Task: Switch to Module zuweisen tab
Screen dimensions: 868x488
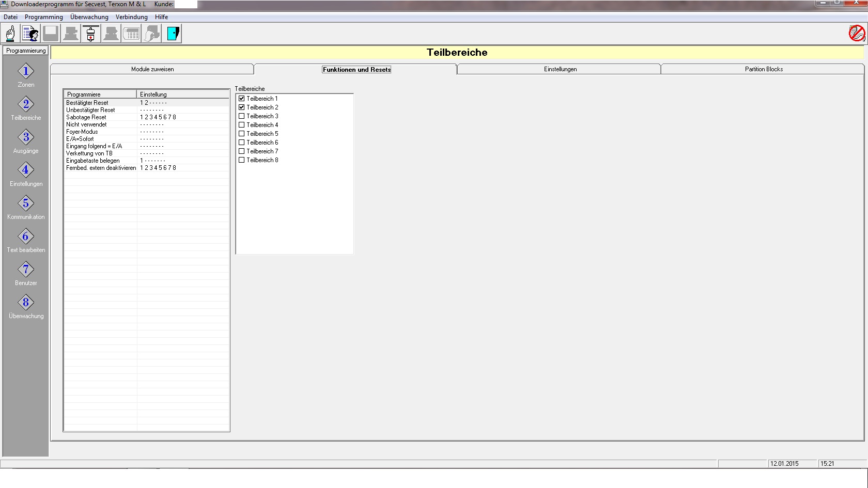Action: [152, 69]
